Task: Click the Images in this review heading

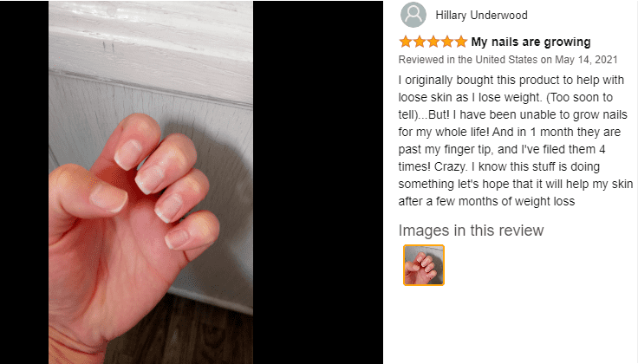Action: pos(471,231)
